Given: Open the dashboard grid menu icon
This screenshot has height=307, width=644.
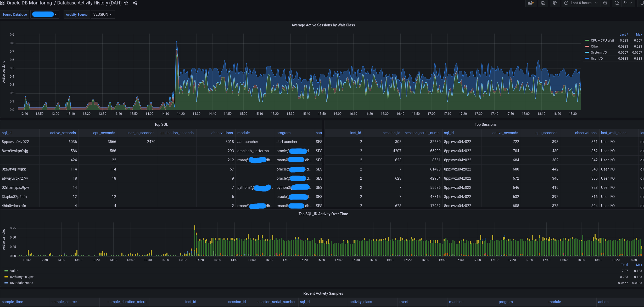Looking at the screenshot, I should [2, 3].
